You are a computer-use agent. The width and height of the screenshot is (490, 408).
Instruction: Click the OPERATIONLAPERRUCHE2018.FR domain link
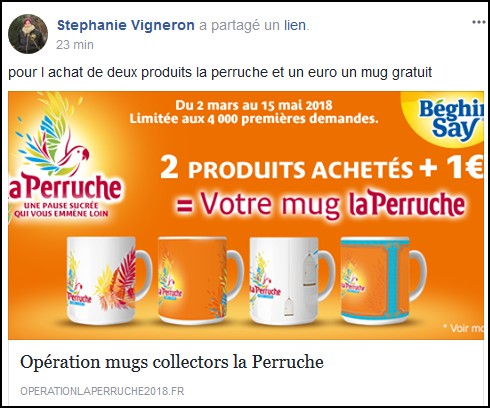coord(102,391)
